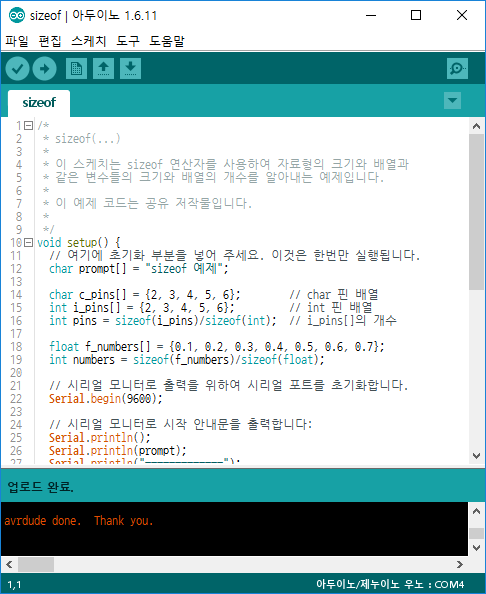Image resolution: width=486 pixels, height=594 pixels.
Task: Click the '시리얼 포트를 초기화합니다' comment line
Action: pyautogui.click(x=228, y=386)
